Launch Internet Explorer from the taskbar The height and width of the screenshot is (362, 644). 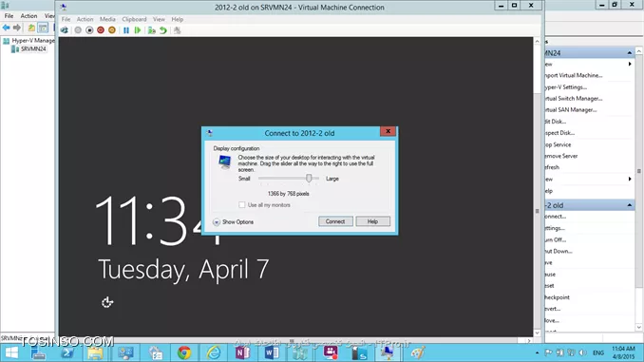[214, 352]
